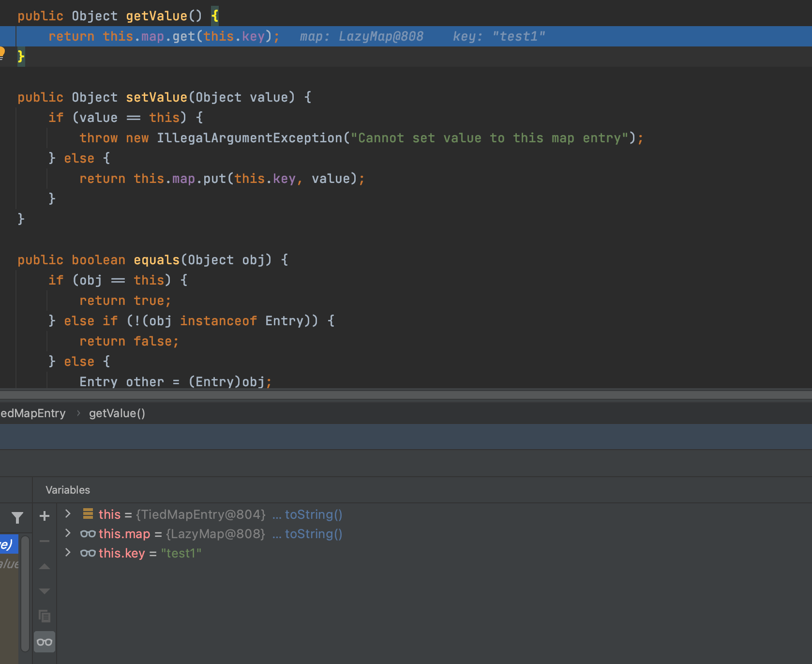Expand the this.key variable node

68,552
